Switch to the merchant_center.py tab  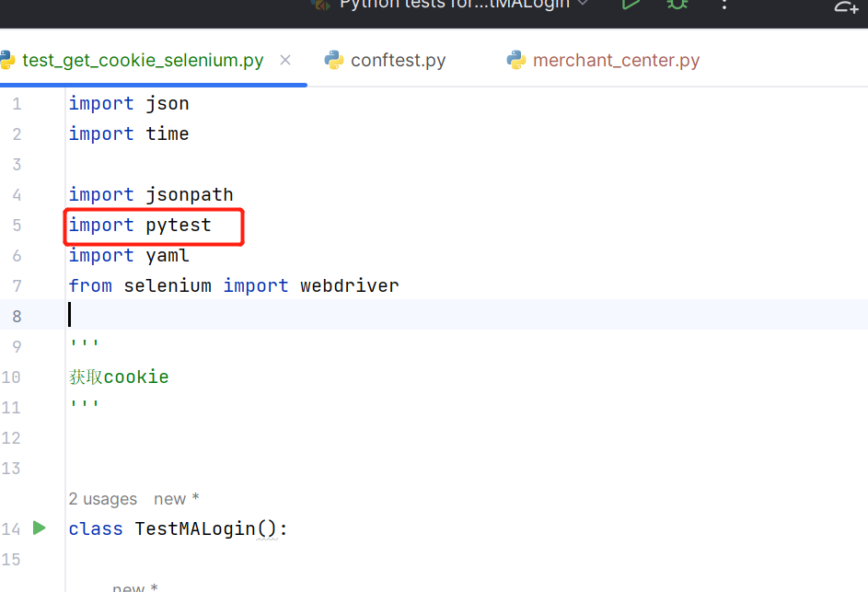point(616,60)
